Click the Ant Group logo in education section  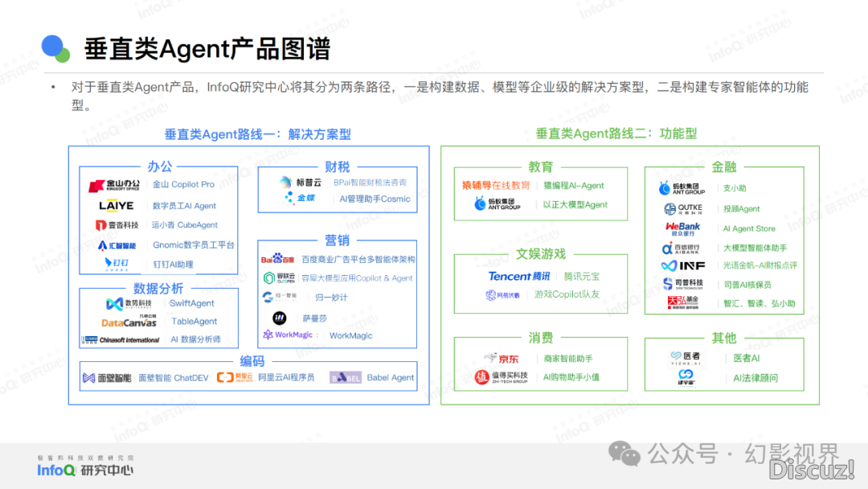497,203
